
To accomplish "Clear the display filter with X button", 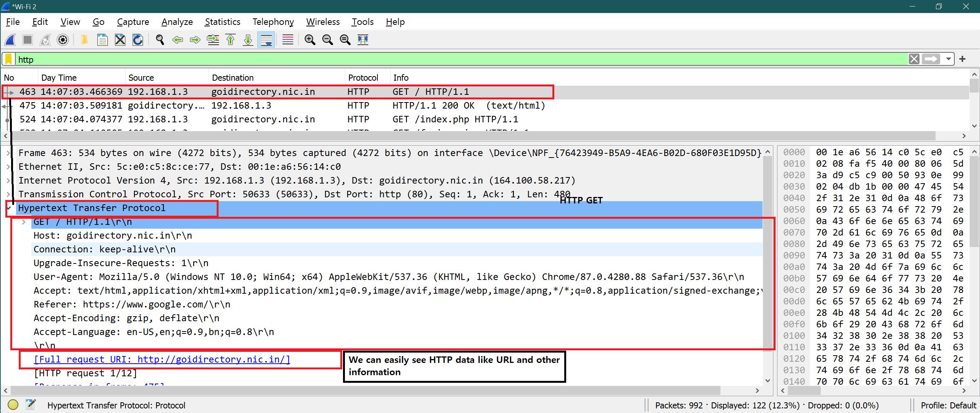I will 914,59.
